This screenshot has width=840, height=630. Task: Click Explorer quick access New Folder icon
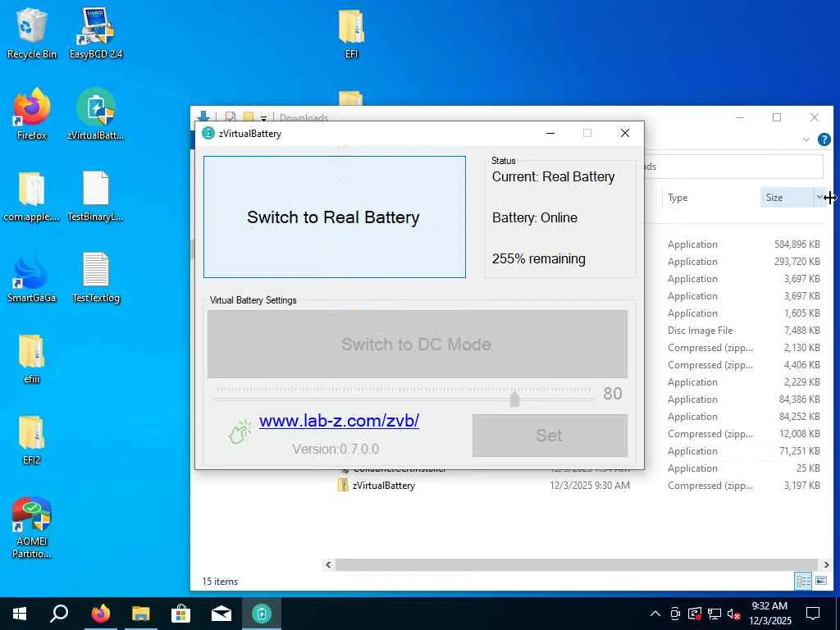pos(248,116)
